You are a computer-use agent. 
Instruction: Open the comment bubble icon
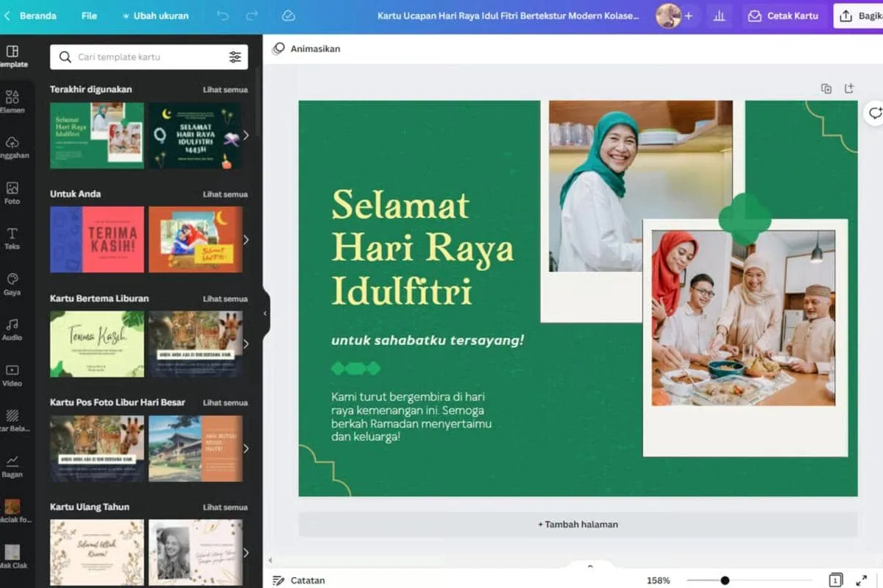coord(875,113)
